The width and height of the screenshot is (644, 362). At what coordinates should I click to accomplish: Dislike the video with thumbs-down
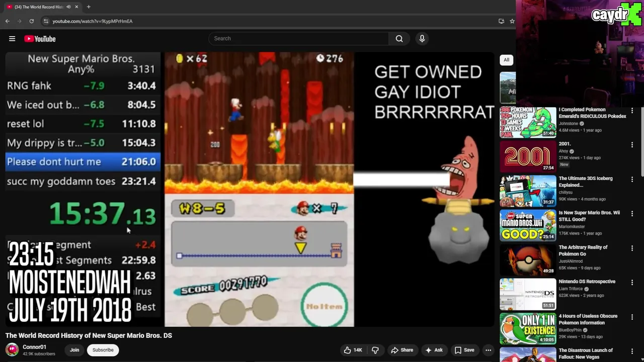[375, 350]
